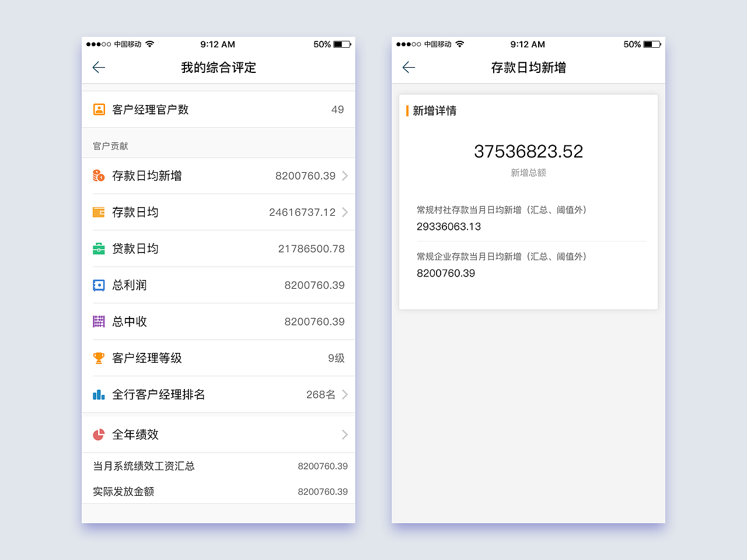Click the 新增总额 amount 37536823.52
This screenshot has height=560, width=747.
pyautogui.click(x=528, y=151)
